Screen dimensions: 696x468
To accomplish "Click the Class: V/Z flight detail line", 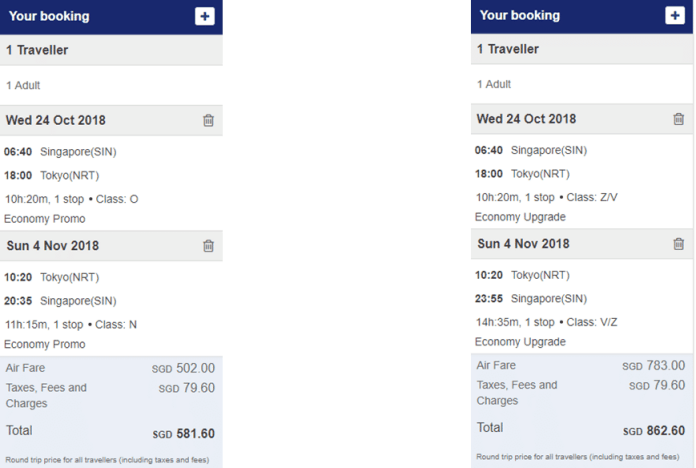I will [x=546, y=322].
